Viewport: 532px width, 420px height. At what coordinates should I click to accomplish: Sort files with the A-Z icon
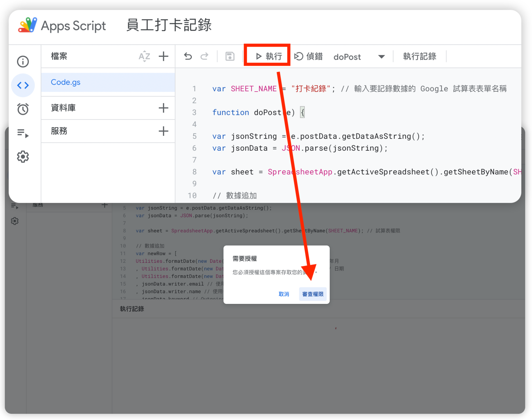[144, 56]
